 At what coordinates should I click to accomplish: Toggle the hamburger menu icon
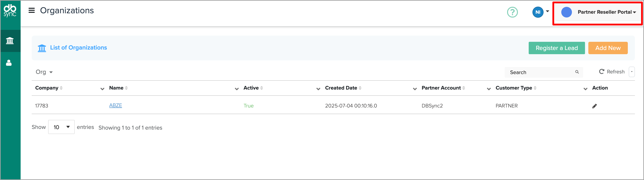click(x=31, y=10)
